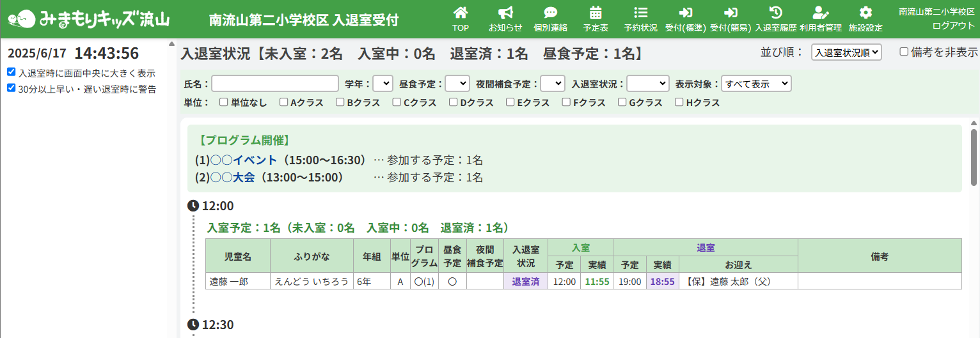Check the Aクラス unit checkbox
This screenshot has width=980, height=338.
click(x=283, y=102)
